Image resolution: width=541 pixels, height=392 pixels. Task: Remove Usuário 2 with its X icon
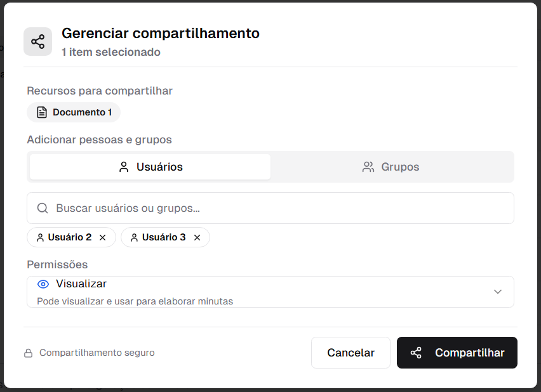(x=102, y=237)
